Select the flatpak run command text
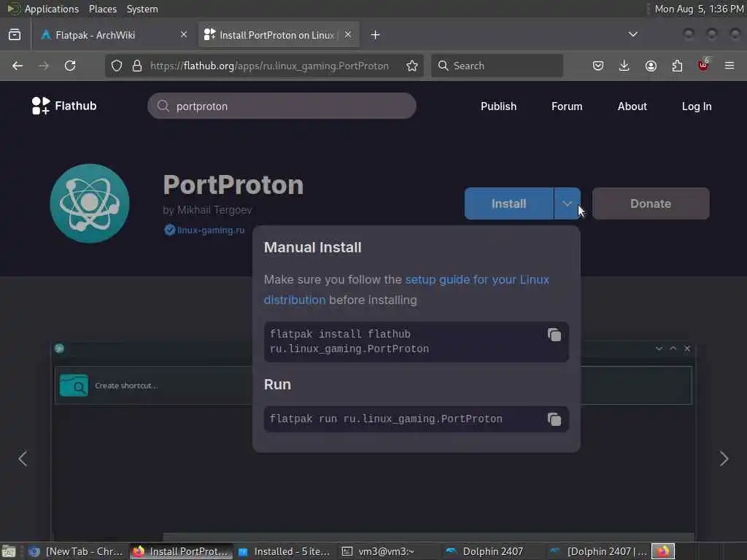The image size is (747, 560). click(x=386, y=419)
